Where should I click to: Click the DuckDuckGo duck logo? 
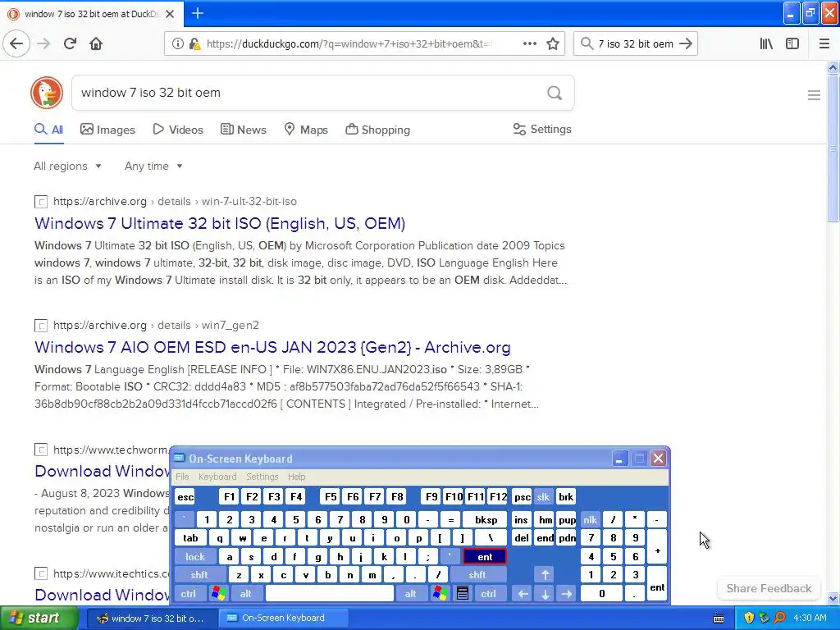(x=47, y=93)
